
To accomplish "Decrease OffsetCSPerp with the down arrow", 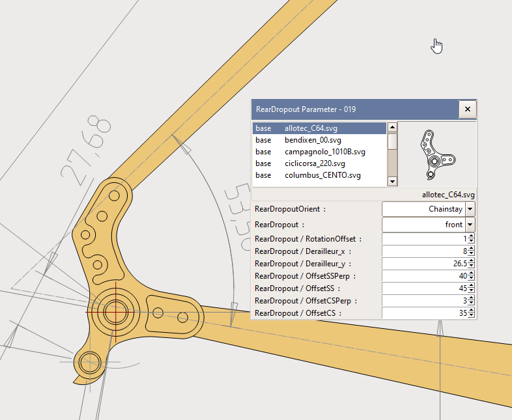I will tap(471, 303).
